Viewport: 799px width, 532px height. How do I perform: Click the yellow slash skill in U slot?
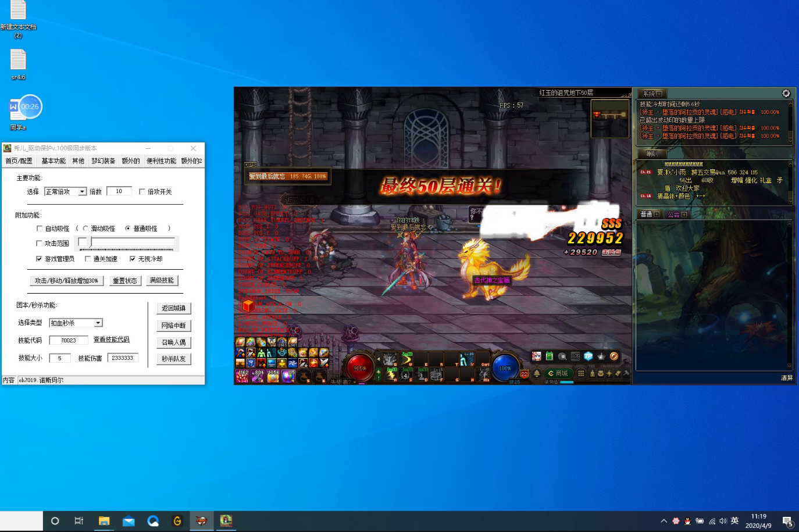click(x=405, y=359)
